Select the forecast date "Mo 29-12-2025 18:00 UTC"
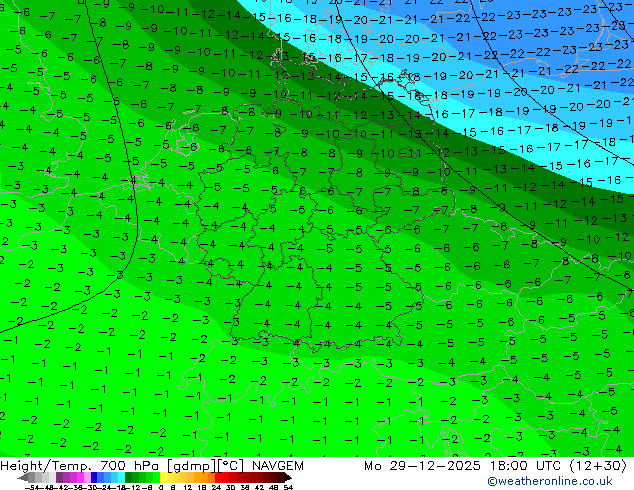 (x=462, y=466)
